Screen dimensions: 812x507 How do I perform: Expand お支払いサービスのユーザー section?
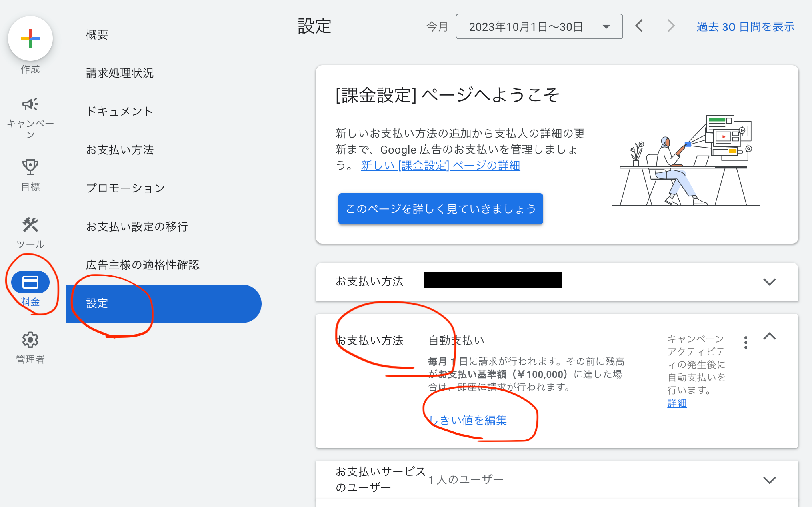[x=769, y=480]
